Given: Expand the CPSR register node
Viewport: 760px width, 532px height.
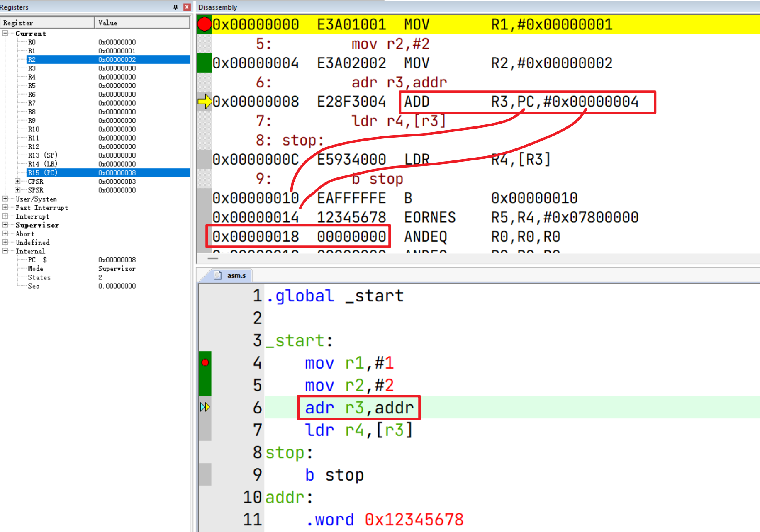Looking at the screenshot, I should tap(17, 181).
